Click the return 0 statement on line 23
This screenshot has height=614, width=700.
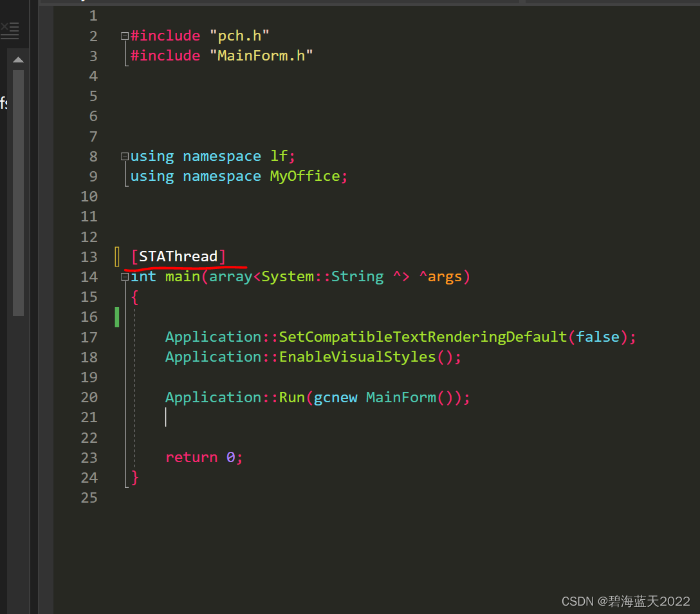coord(204,457)
